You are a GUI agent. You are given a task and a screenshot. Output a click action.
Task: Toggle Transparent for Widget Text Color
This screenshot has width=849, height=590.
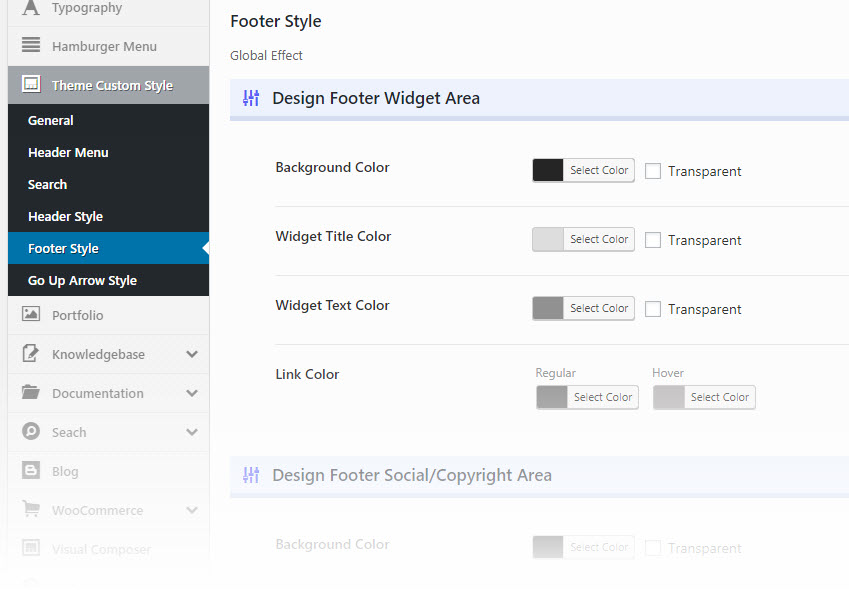[653, 309]
